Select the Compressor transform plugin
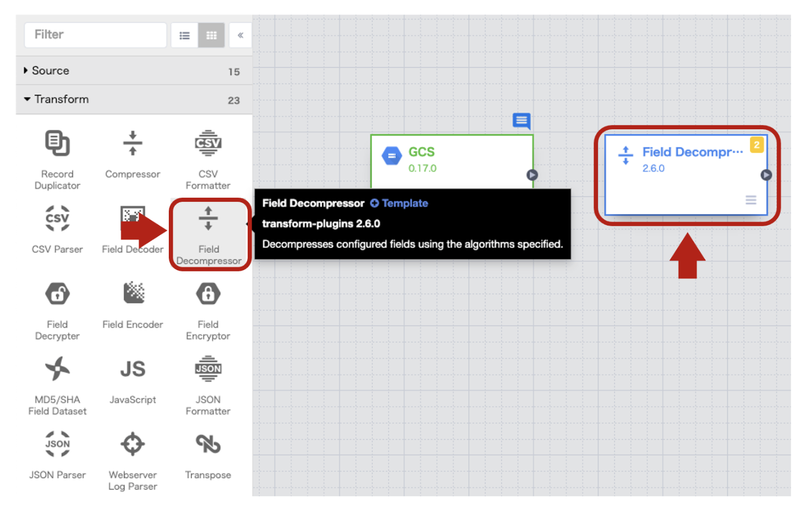 coord(133,155)
